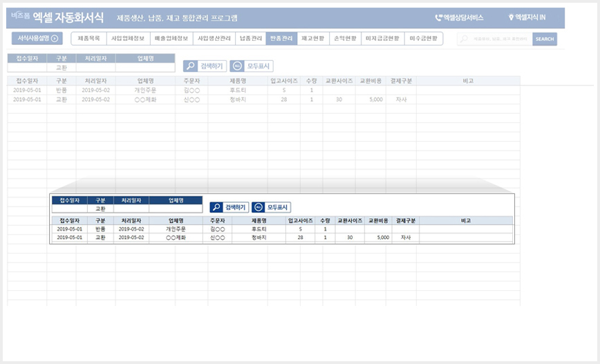The image size is (600, 364).
Task: Click the 입고사이즈 column header in main table
Action: tap(284, 81)
